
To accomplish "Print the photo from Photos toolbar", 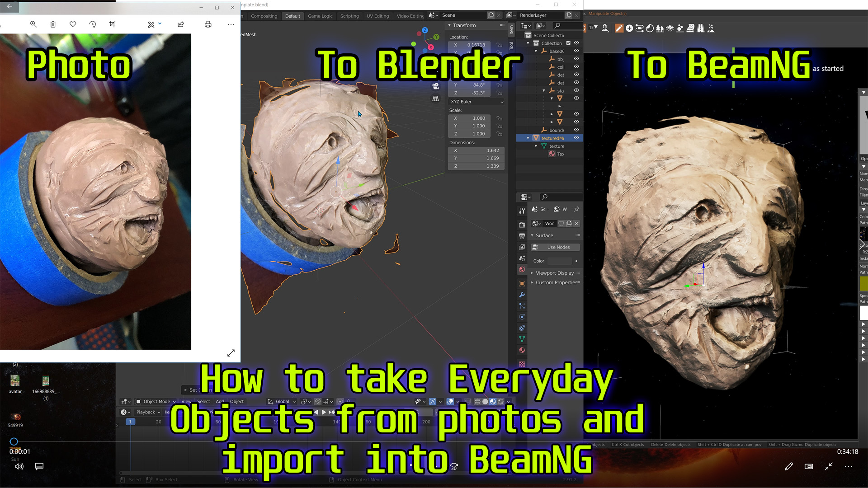I will tap(208, 24).
